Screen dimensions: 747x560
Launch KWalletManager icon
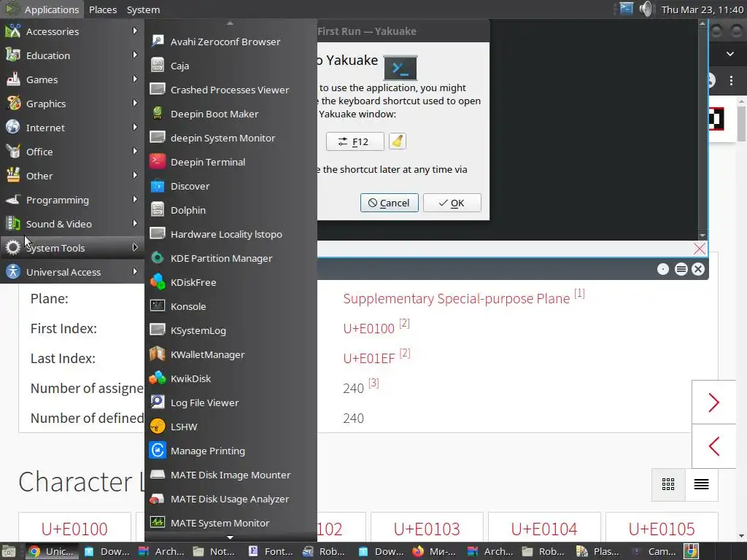tap(158, 354)
